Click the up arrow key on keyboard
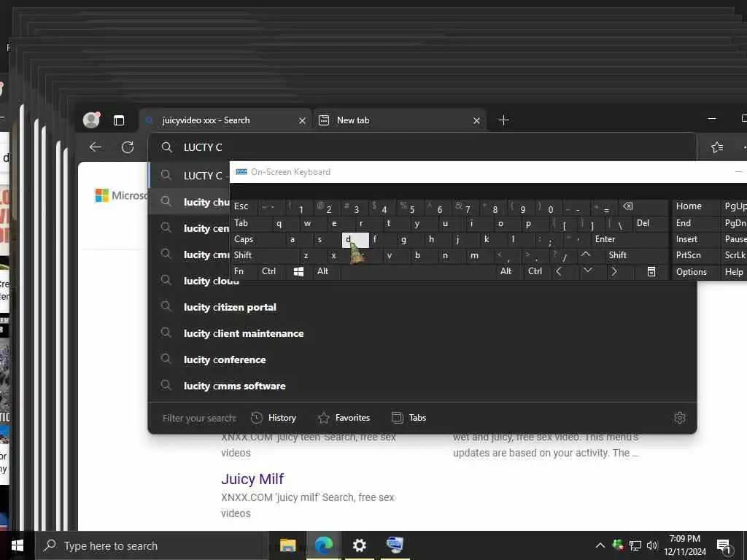 coord(586,255)
